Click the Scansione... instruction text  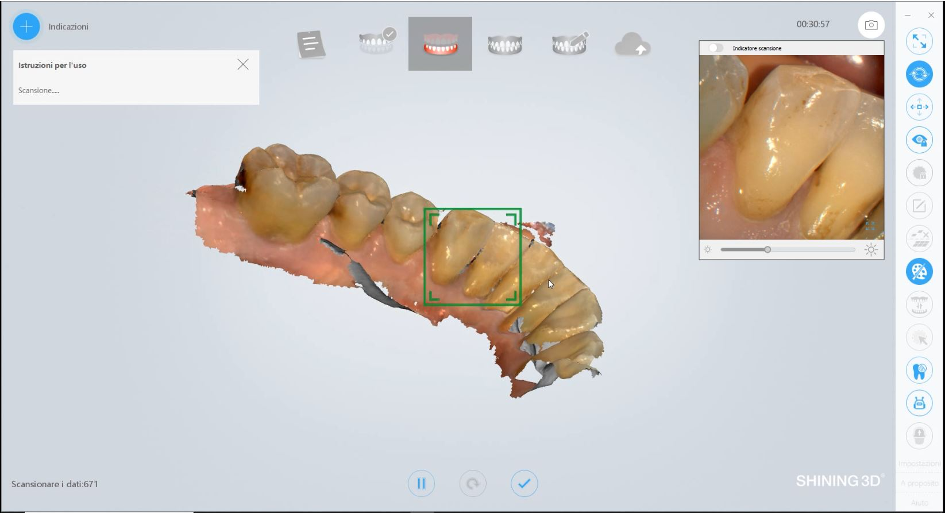click(39, 90)
